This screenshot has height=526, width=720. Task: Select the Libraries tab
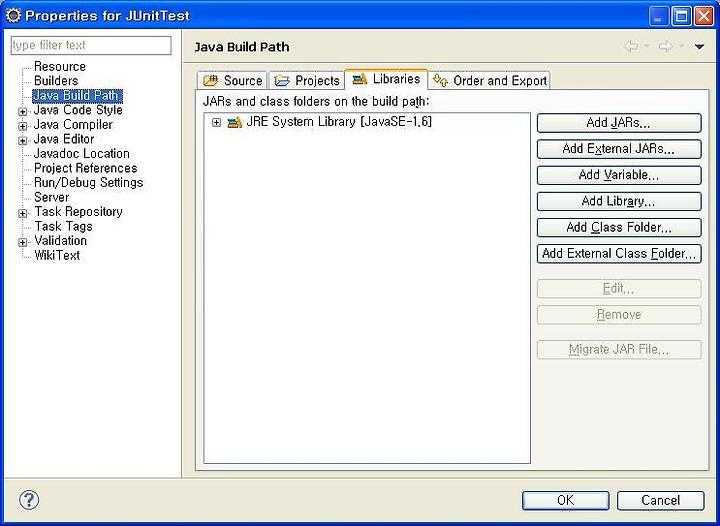pos(386,79)
